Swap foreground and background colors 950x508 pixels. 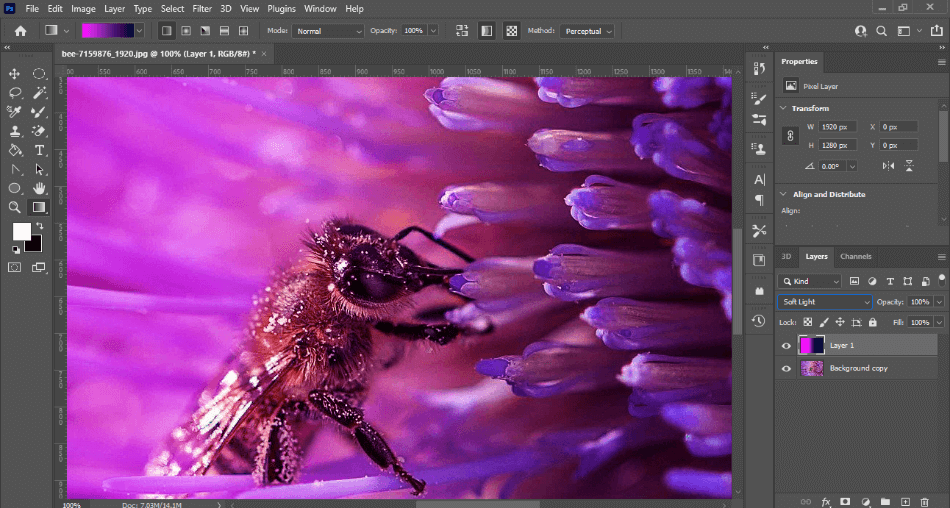pos(39,226)
